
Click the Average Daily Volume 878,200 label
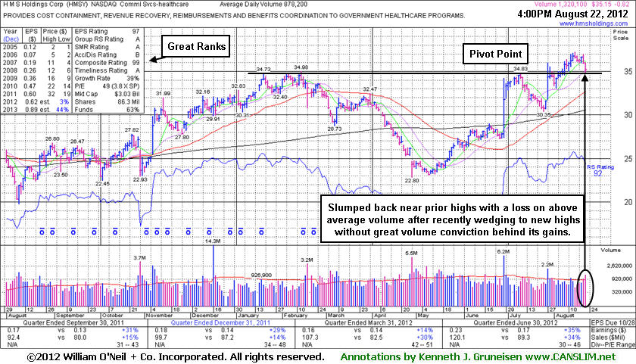[263, 5]
